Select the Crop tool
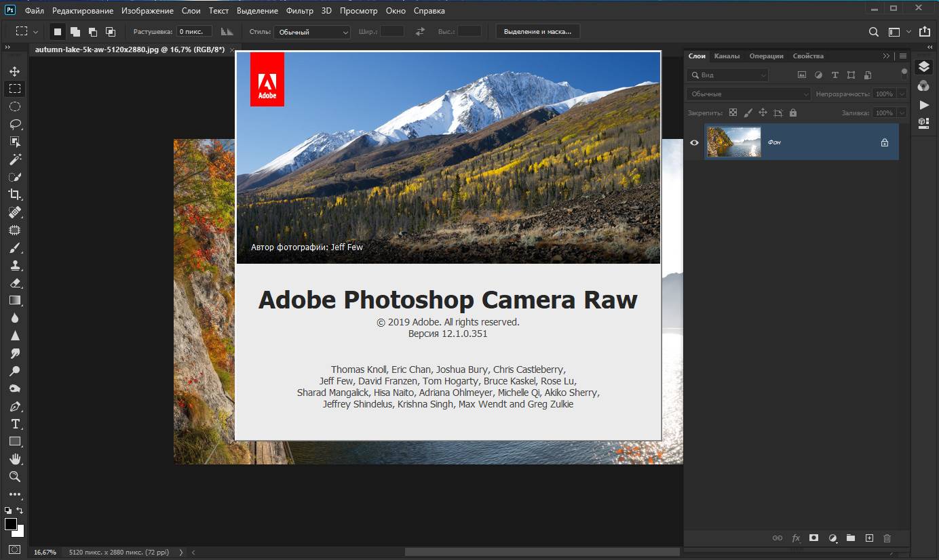 click(14, 195)
